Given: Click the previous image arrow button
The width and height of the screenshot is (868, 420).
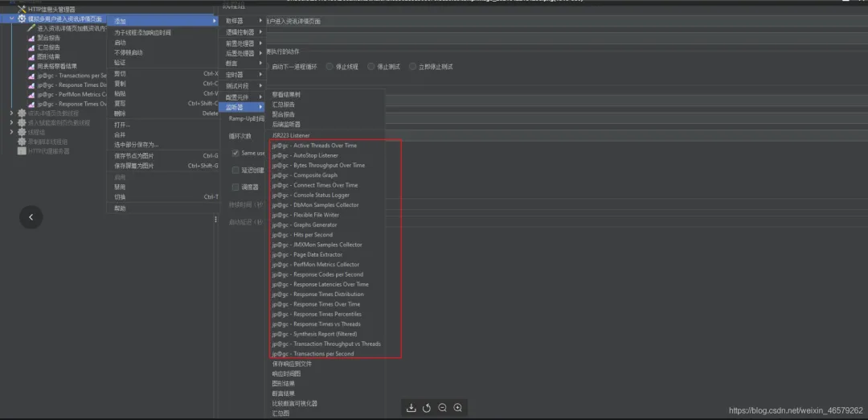Looking at the screenshot, I should click(x=31, y=217).
